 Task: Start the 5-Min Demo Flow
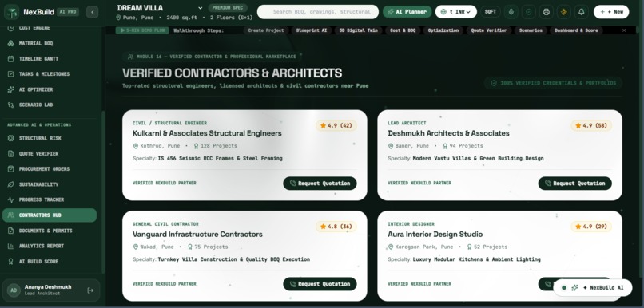pos(142,30)
